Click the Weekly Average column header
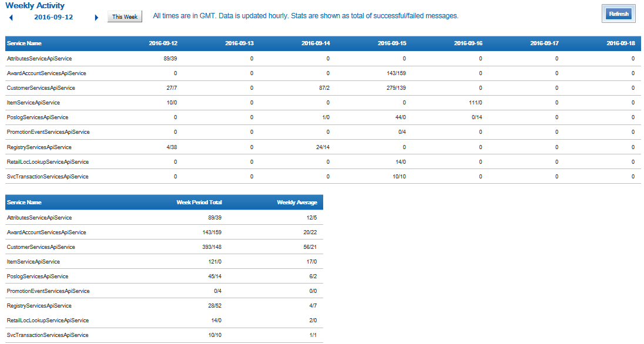Screen dimensions: 644x344 click(x=297, y=203)
